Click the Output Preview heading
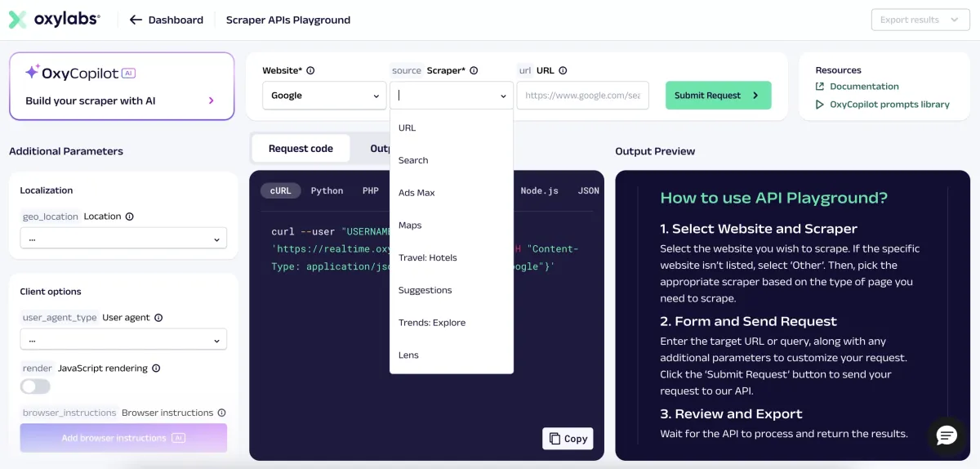 coord(655,151)
